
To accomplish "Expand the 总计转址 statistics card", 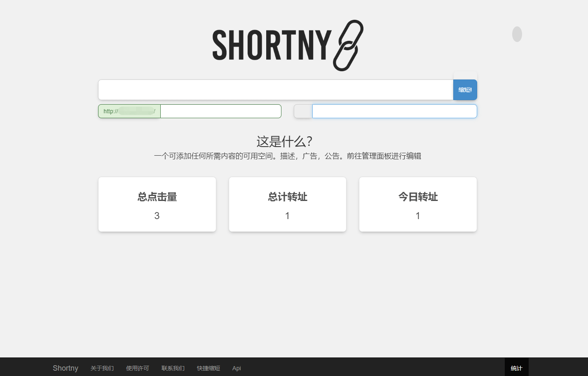I will (x=287, y=204).
